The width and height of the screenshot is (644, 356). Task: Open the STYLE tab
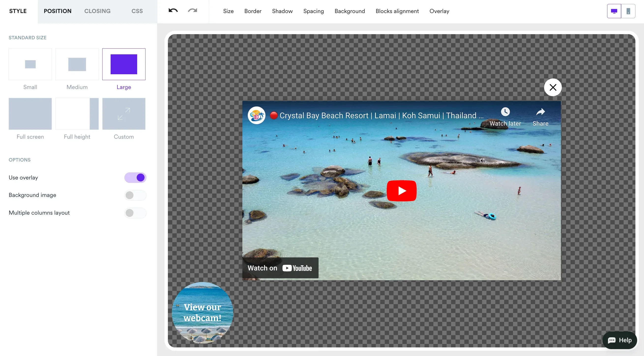(18, 11)
